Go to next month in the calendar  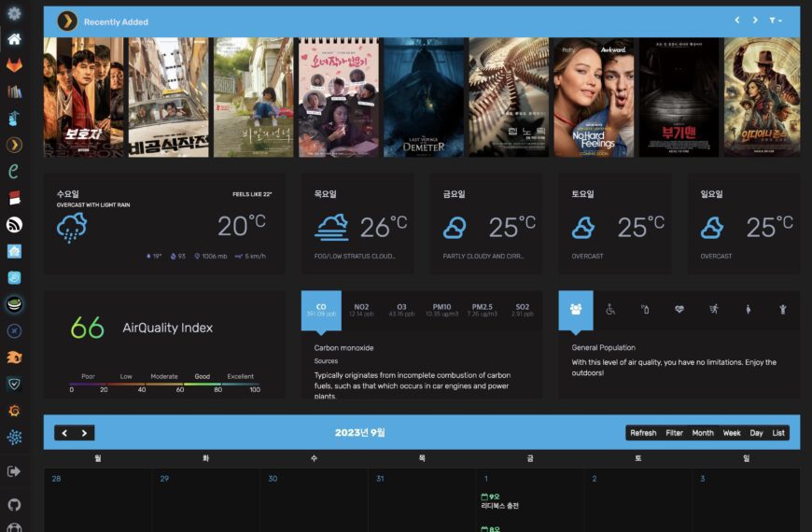(85, 433)
